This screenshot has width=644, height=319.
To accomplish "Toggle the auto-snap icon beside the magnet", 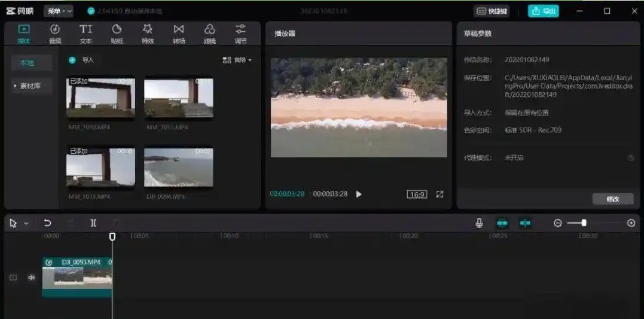I will 525,223.
